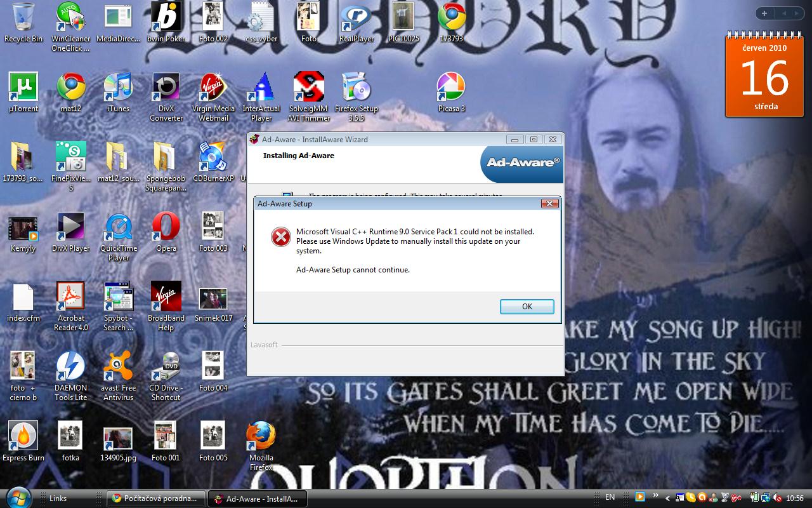
Task: Select the Chrome shortcut named mat12
Action: coord(70,93)
